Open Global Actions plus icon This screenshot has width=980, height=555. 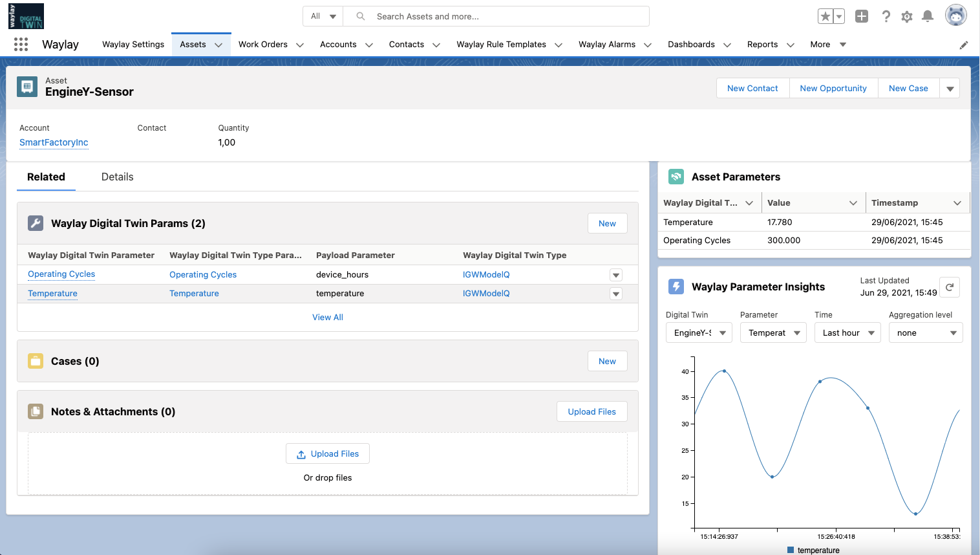[862, 16]
